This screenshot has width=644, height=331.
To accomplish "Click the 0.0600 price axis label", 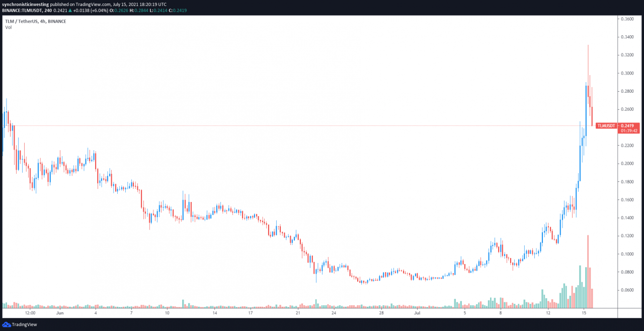I will coord(627,290).
